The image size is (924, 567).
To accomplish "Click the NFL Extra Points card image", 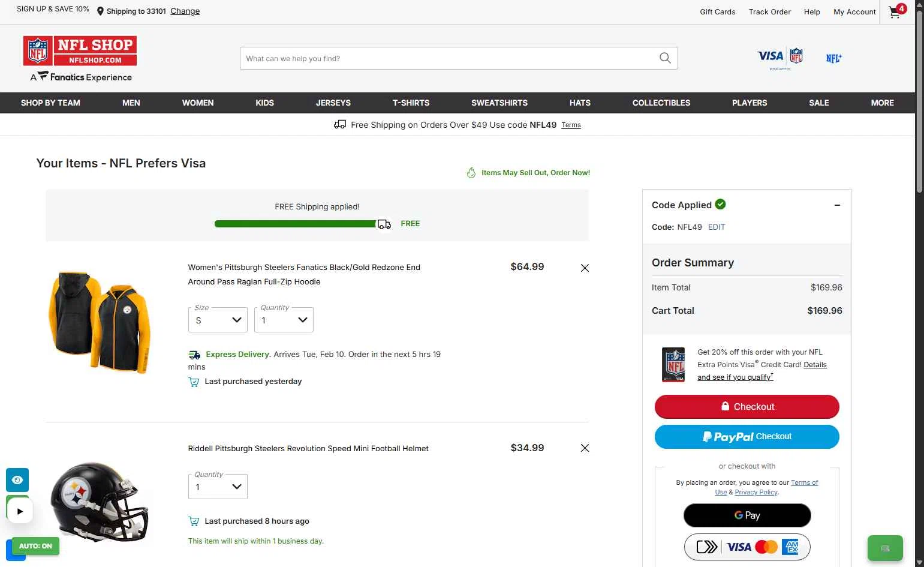I will point(673,365).
